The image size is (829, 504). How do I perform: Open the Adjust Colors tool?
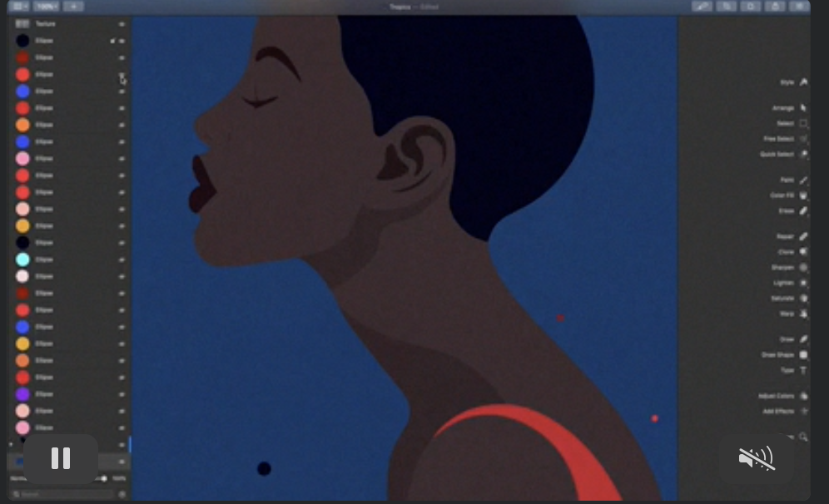[803, 396]
